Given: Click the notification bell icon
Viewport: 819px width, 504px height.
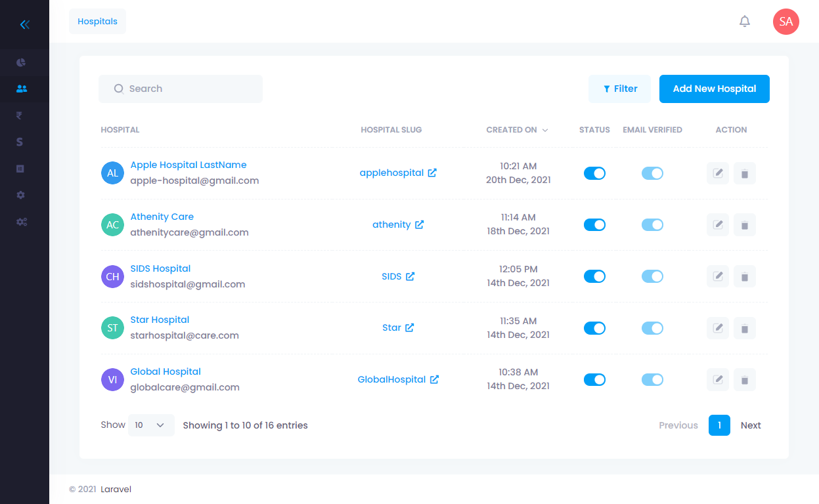Looking at the screenshot, I should click(x=744, y=22).
